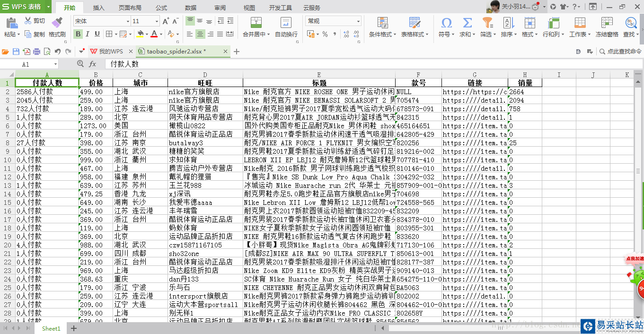Toggle Italic formatting

click(88, 34)
